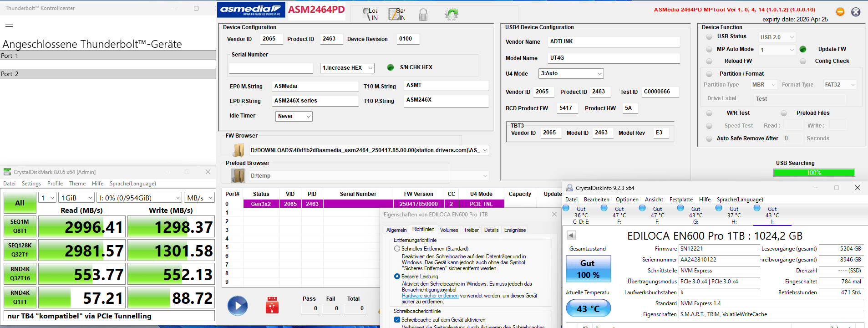Click the Load INI magnifier icon
Image resolution: width=868 pixels, height=328 pixels.
[370, 14]
